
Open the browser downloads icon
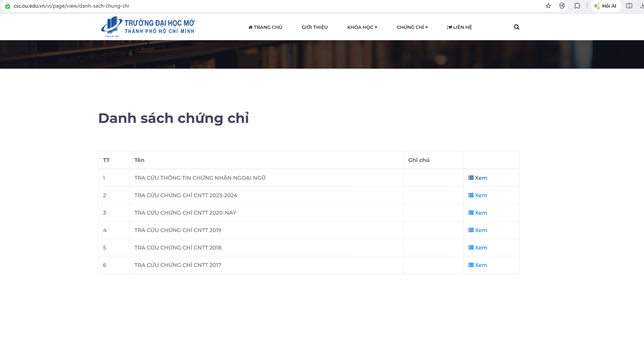coord(642,6)
